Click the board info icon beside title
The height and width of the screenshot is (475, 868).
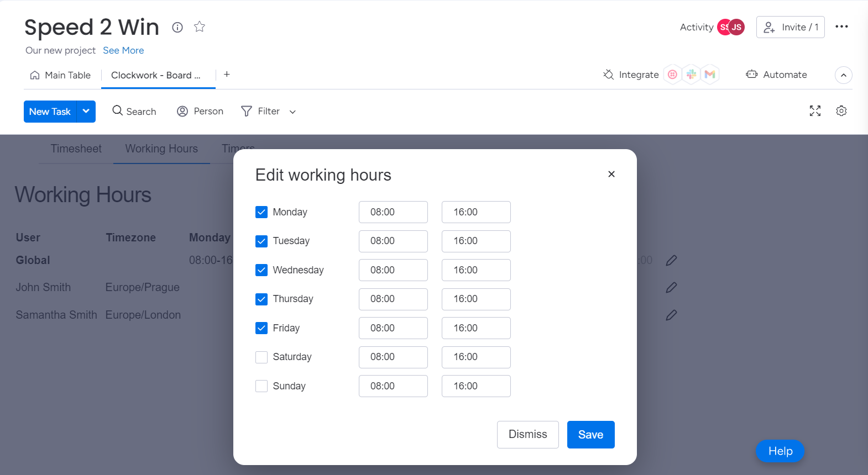pyautogui.click(x=177, y=27)
